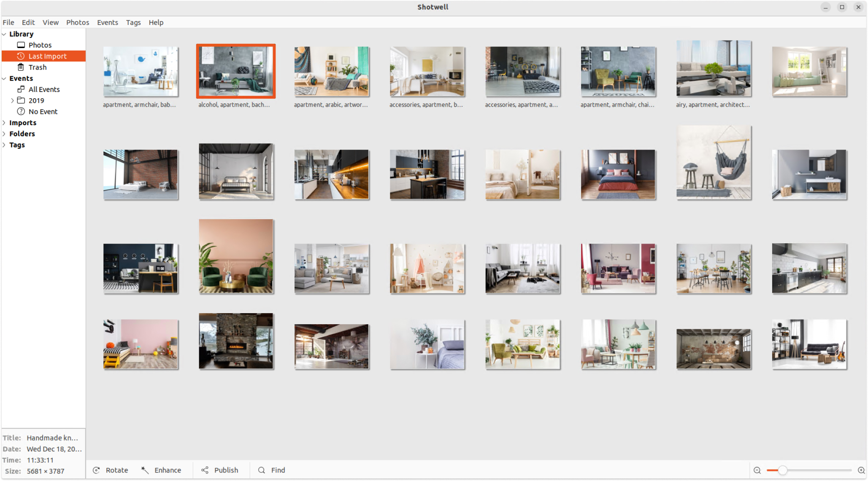The image size is (868, 481).
Task: Select the stone fireplace photo thumbnail
Action: coord(236,341)
